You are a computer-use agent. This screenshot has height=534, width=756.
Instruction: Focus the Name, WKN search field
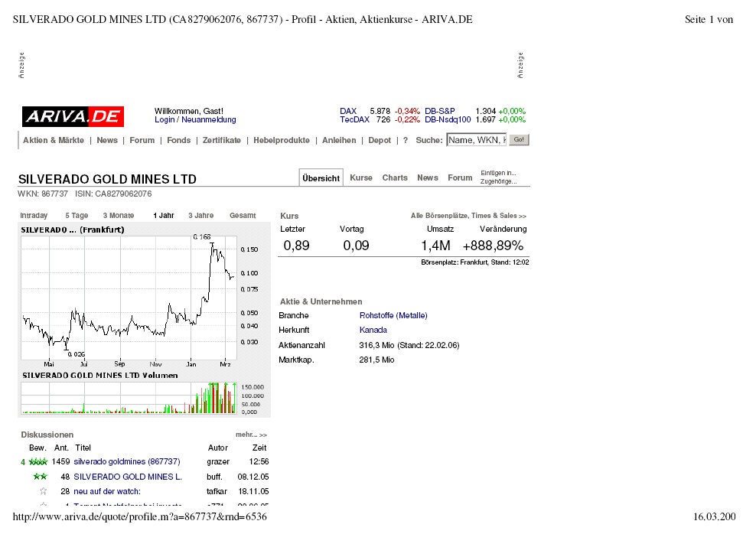click(x=477, y=140)
